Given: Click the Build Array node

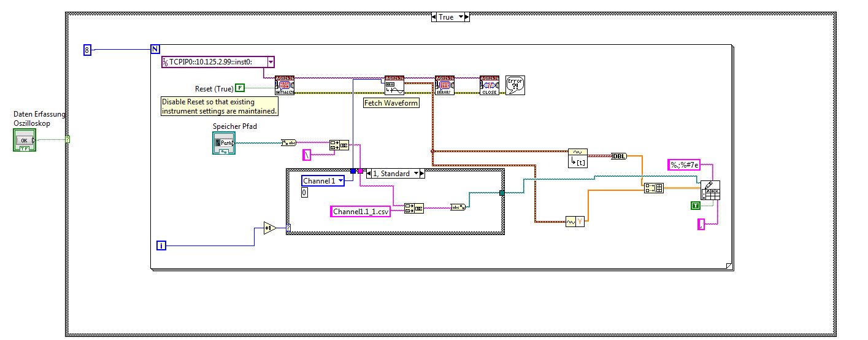Looking at the screenshot, I should point(654,188).
